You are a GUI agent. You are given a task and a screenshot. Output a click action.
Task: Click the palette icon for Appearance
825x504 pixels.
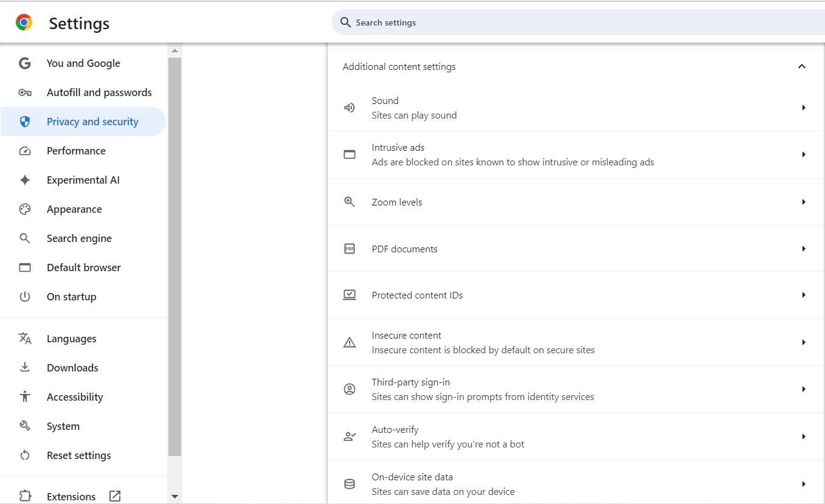(25, 209)
